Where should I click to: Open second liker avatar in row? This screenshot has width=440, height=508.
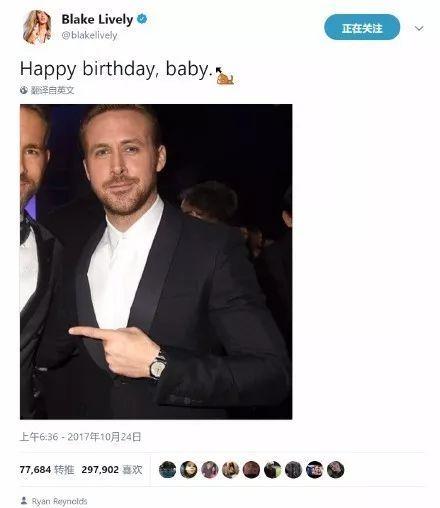coord(188,470)
